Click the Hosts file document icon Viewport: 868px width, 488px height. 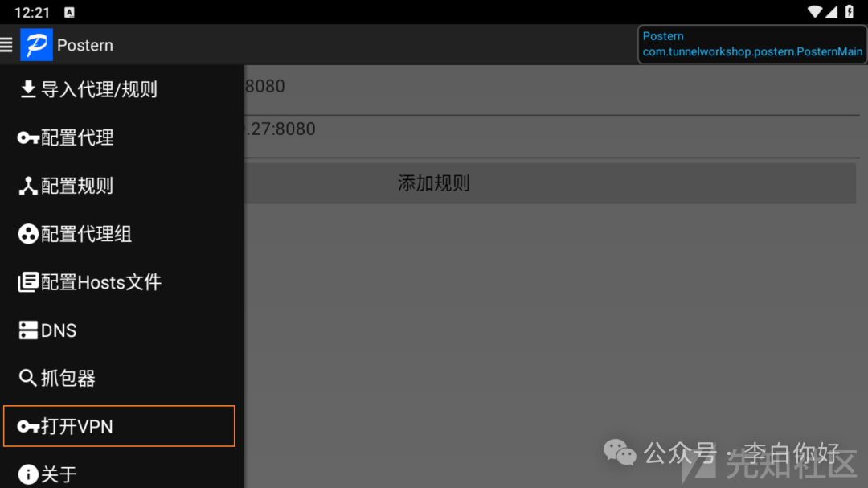point(27,282)
